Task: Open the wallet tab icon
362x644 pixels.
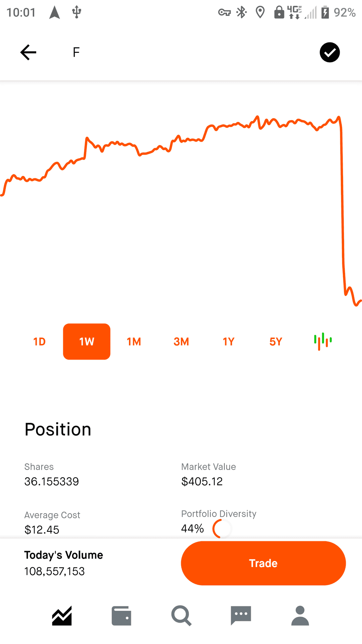Action: [x=122, y=616]
